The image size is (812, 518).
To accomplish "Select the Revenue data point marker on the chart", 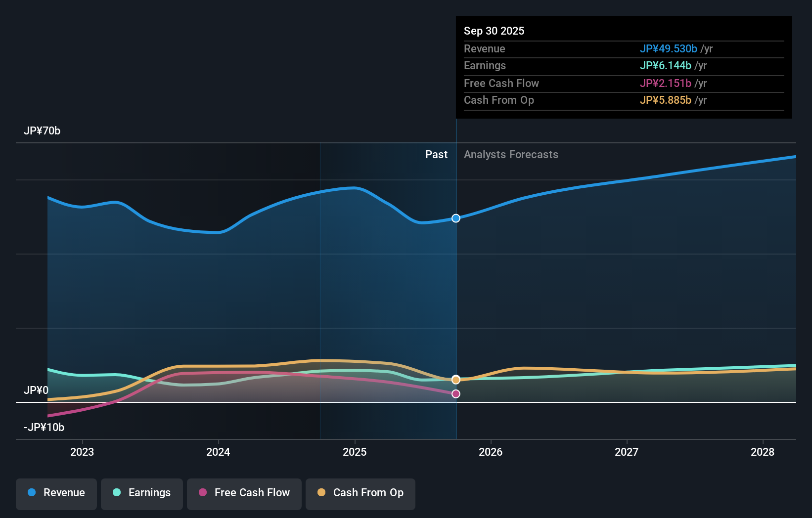I will (x=455, y=218).
